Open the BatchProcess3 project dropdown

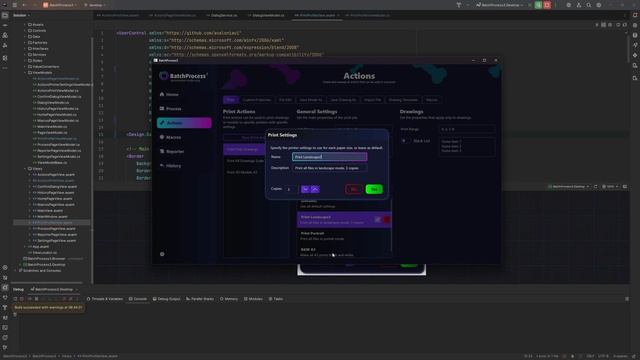tap(60, 5)
